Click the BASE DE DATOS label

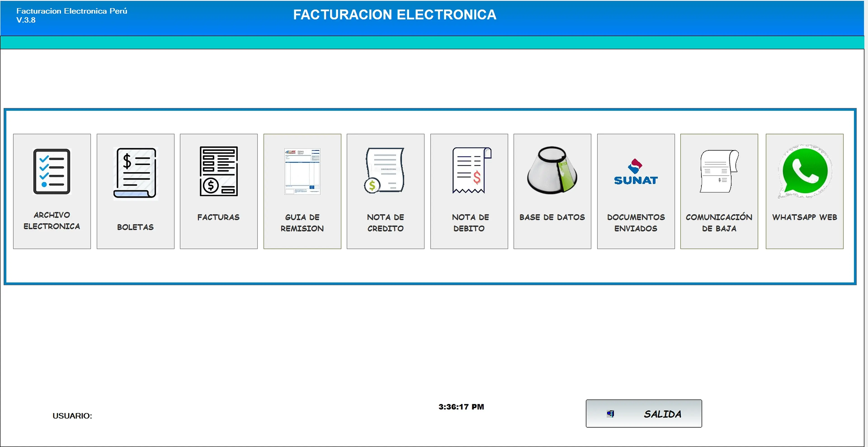pyautogui.click(x=552, y=217)
